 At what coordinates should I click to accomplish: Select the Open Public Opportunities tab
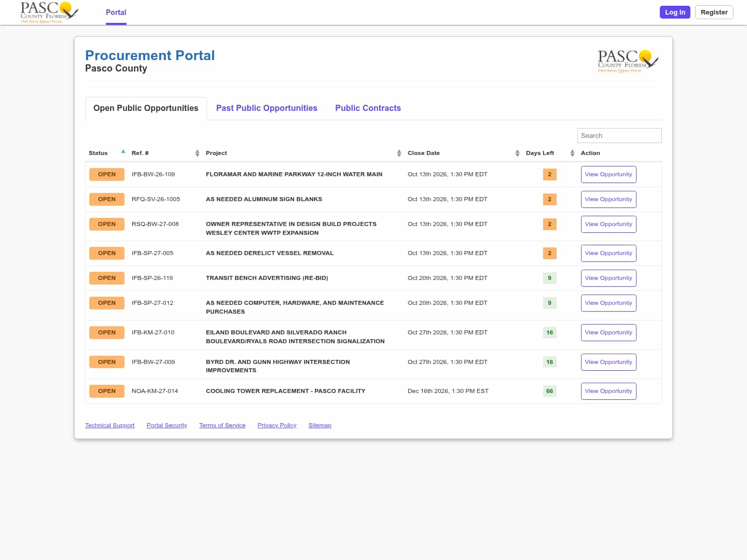pyautogui.click(x=146, y=108)
